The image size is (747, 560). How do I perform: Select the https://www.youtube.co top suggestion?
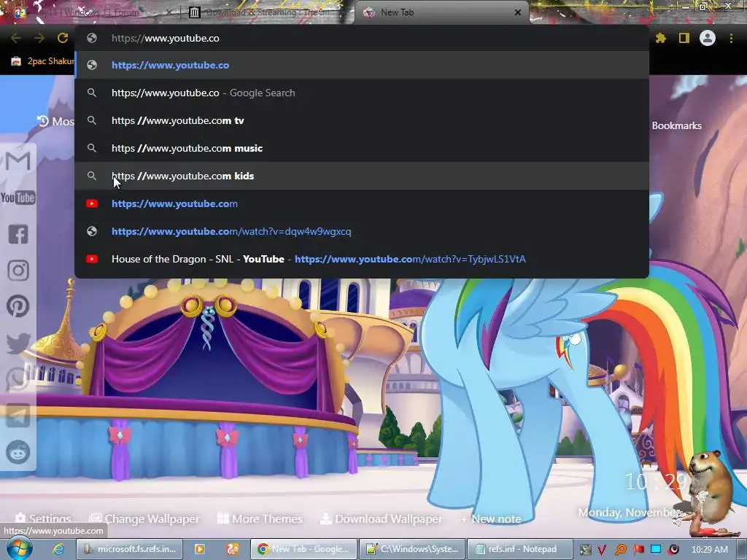[x=362, y=65]
